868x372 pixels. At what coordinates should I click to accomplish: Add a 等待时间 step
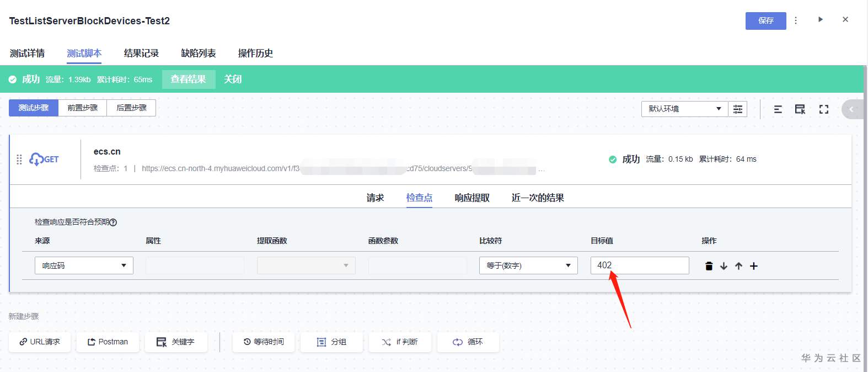point(264,342)
